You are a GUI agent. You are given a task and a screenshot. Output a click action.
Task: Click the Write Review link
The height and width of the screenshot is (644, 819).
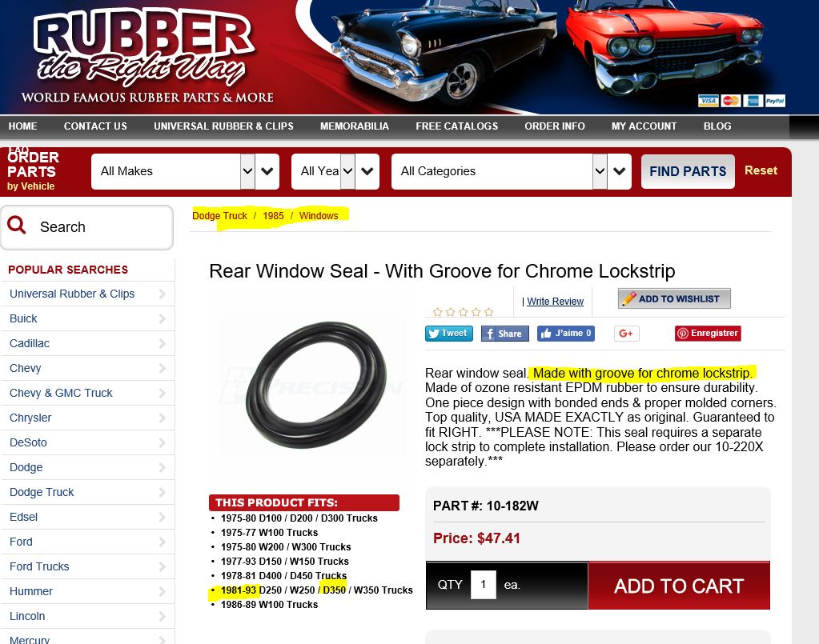tap(555, 301)
